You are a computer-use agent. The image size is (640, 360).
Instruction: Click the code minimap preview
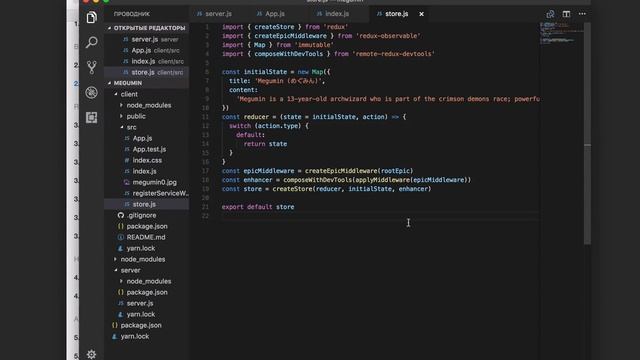562,33
